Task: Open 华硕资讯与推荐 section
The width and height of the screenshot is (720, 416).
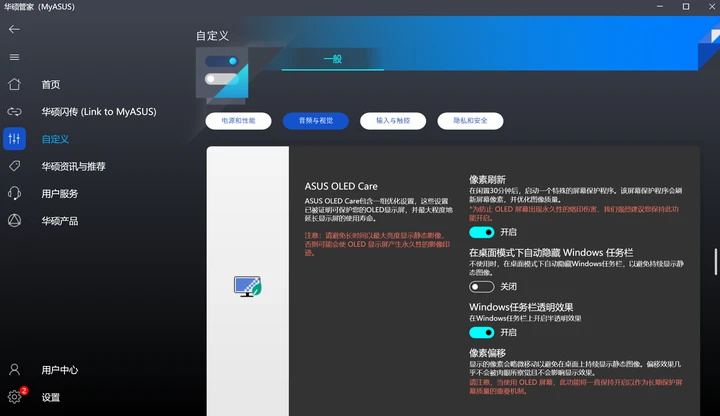Action: [x=73, y=166]
